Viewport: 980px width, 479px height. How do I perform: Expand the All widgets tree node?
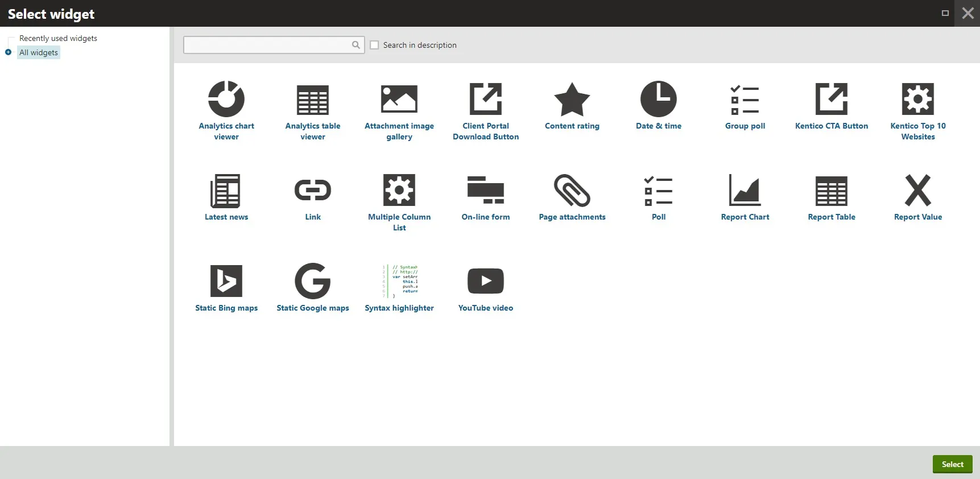click(8, 52)
